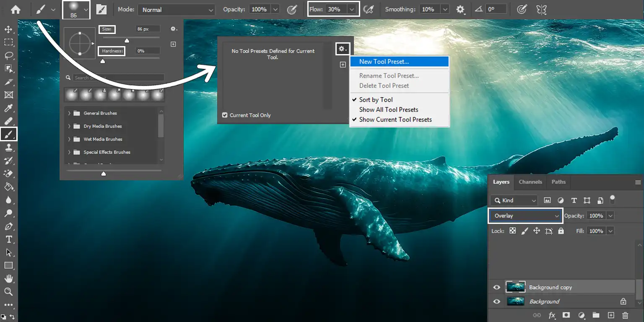Click brush panel settings gear

174,29
